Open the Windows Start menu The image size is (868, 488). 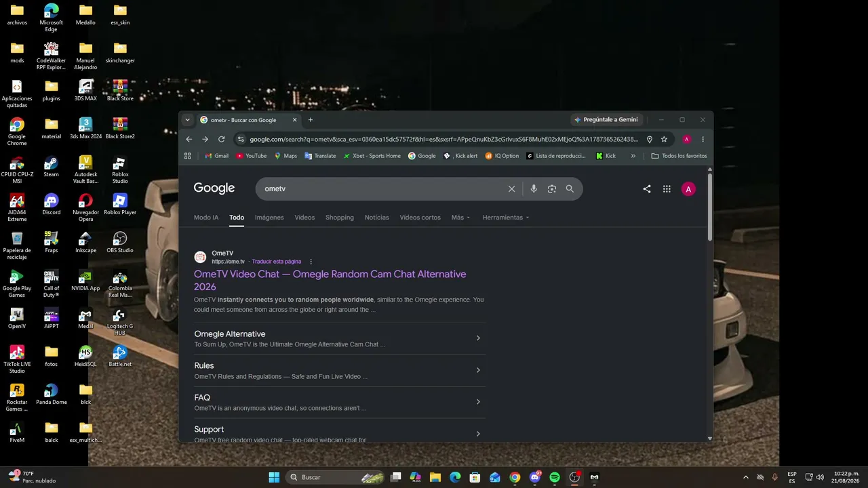tap(274, 477)
